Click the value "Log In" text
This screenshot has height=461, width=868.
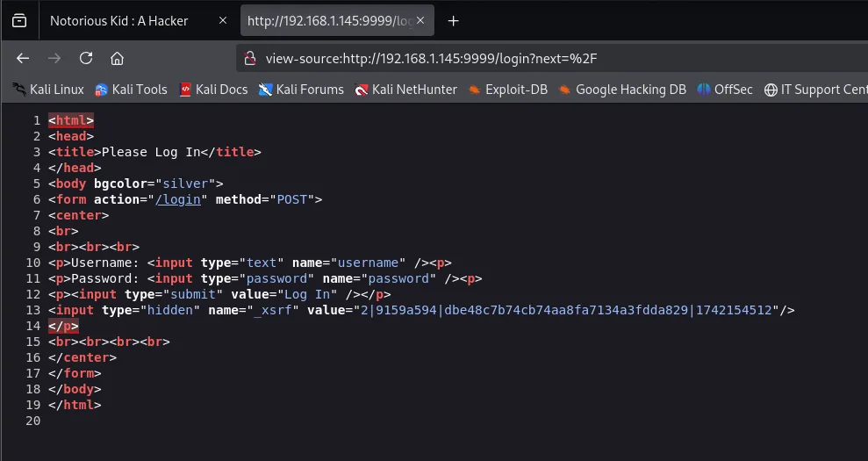click(x=307, y=294)
